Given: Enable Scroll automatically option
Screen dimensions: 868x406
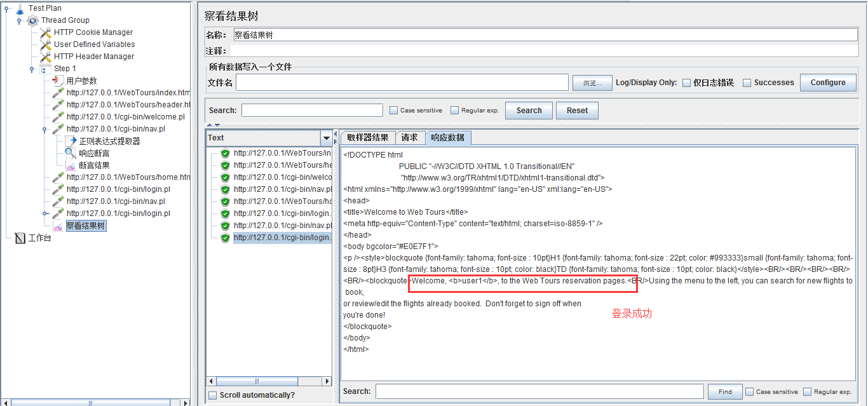Looking at the screenshot, I should 213,395.
